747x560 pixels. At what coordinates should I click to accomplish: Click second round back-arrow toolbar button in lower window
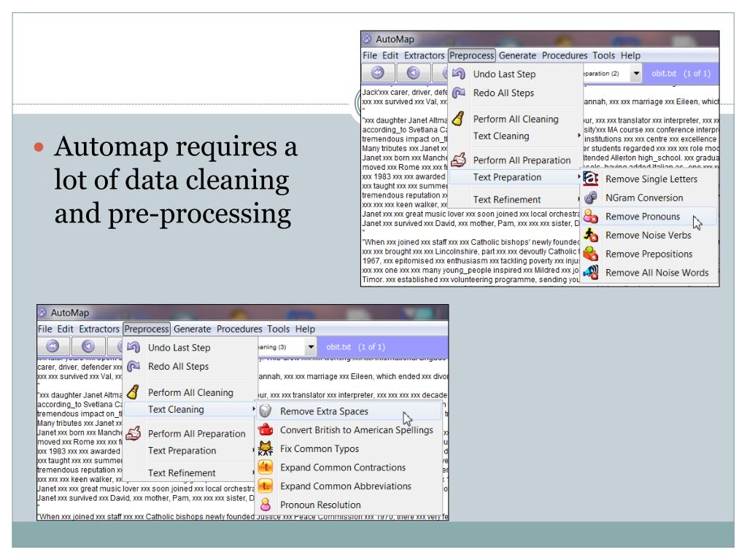88,346
